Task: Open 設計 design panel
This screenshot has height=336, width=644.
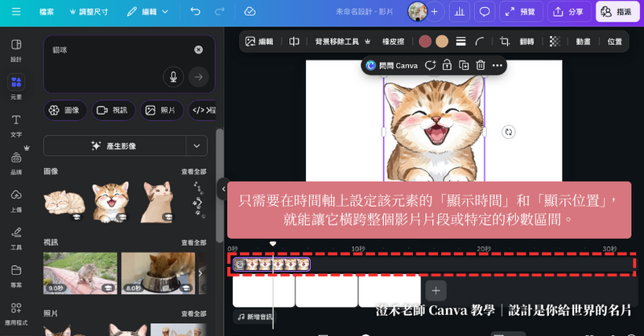Action: [16, 51]
